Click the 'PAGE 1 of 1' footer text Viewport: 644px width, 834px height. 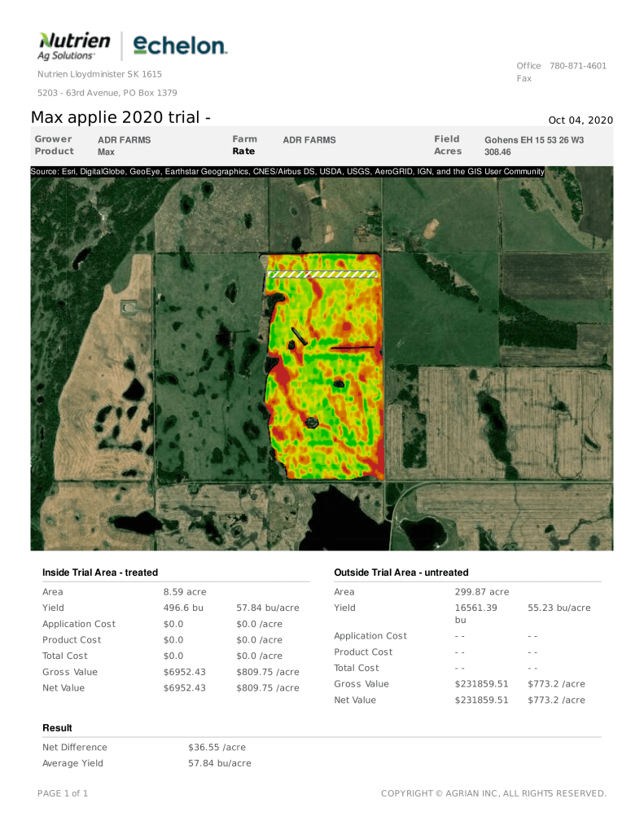(63, 793)
